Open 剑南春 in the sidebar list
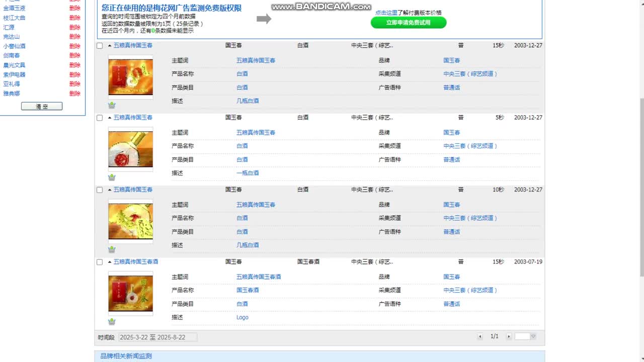Screen dimensions: 644x362 tap(12, 55)
